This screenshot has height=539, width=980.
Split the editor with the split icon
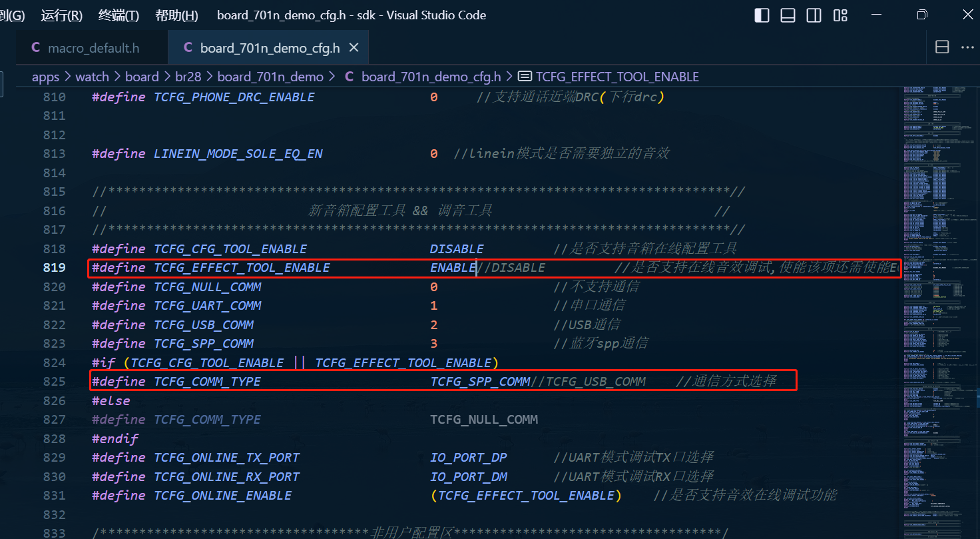(x=942, y=47)
